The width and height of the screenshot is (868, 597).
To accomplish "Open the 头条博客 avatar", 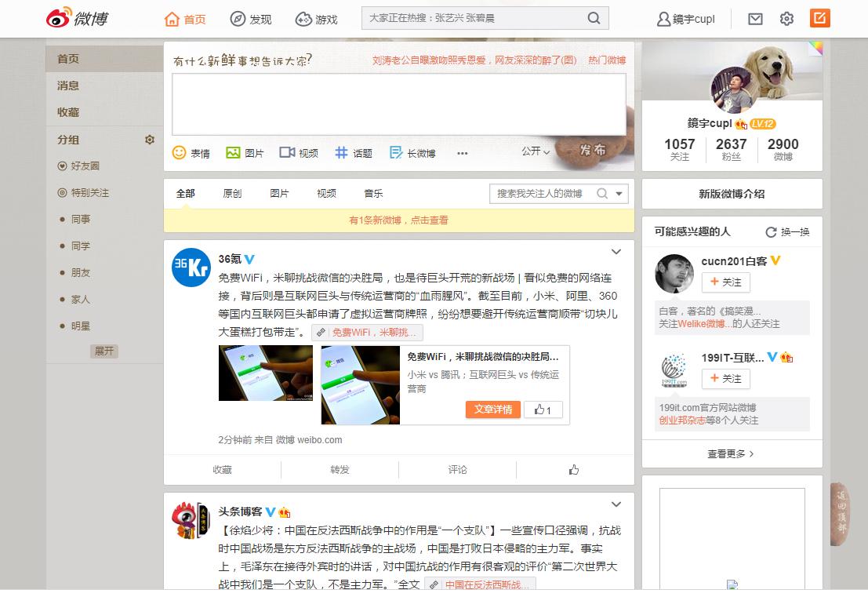I will point(191,520).
